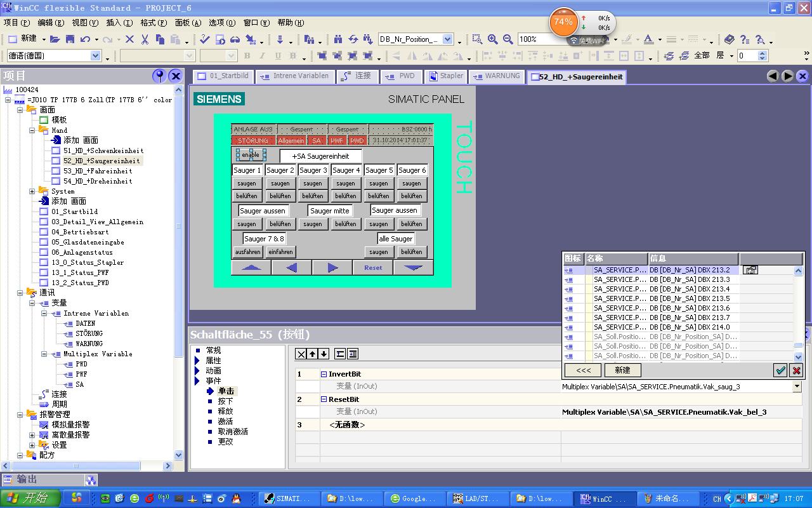Click the pin icon on project panel

pyautogui.click(x=160, y=76)
